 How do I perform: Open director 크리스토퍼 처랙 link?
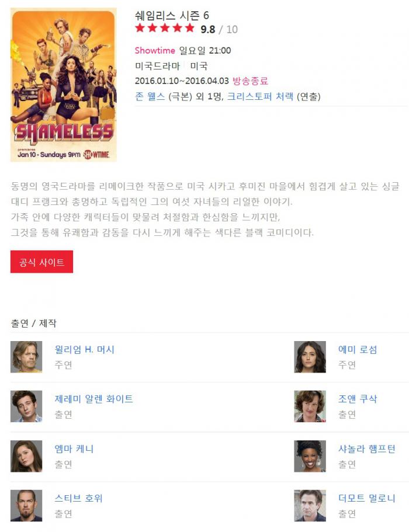click(260, 97)
